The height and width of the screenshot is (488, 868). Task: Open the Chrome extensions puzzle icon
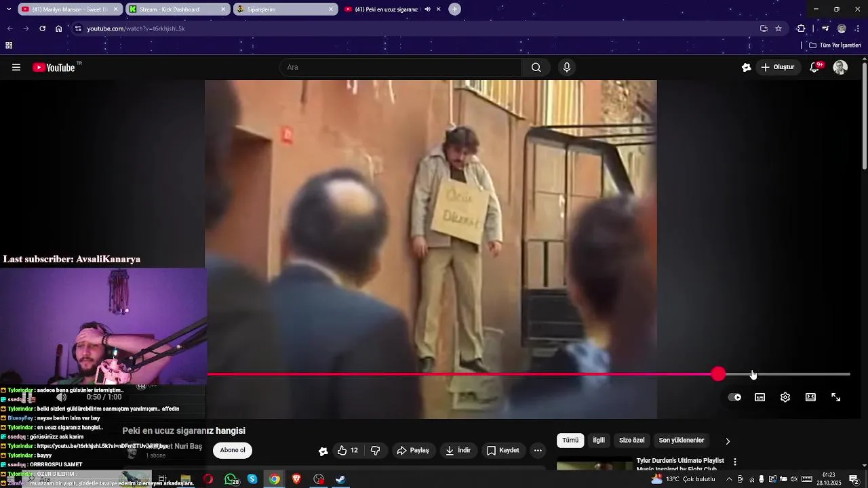tap(801, 28)
